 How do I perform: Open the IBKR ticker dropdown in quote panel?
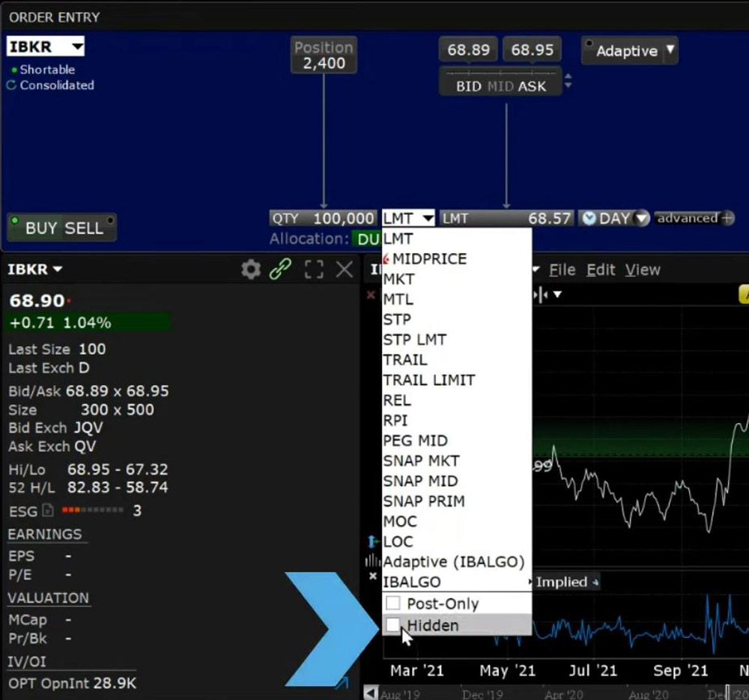tap(58, 270)
